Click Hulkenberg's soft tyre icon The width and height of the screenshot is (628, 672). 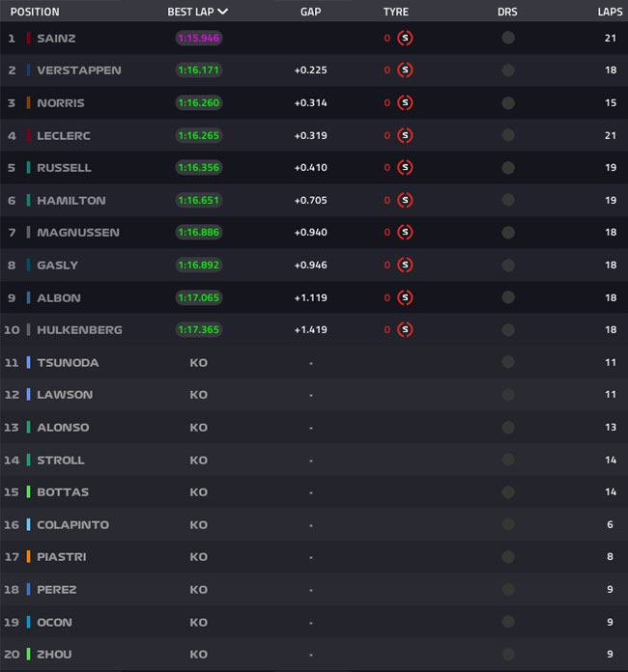tap(405, 329)
